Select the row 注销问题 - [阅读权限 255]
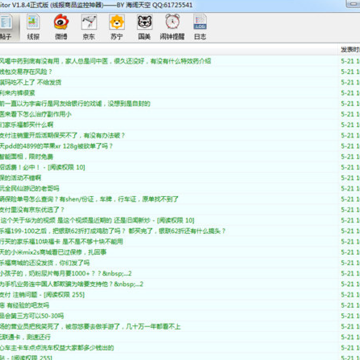The width and height of the screenshot is (360, 360). pyautogui.click(x=180, y=295)
